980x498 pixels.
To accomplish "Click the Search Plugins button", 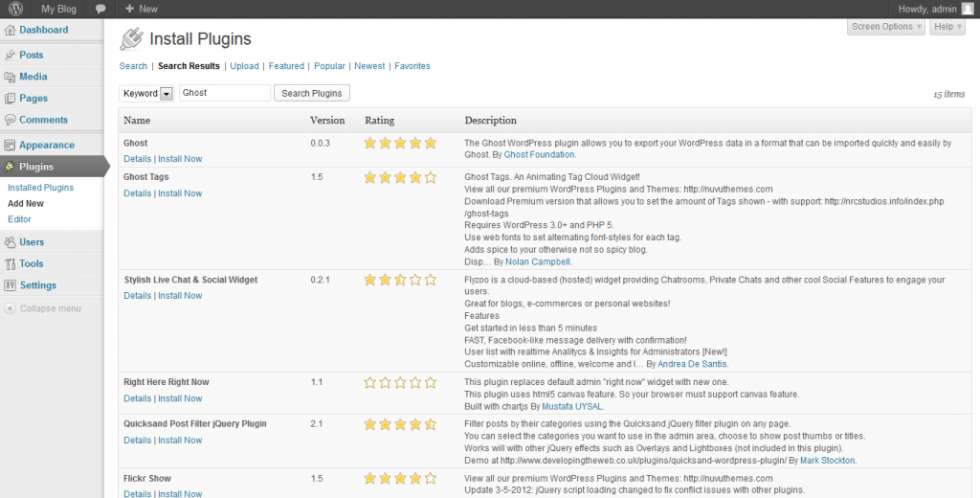I will pyautogui.click(x=312, y=94).
